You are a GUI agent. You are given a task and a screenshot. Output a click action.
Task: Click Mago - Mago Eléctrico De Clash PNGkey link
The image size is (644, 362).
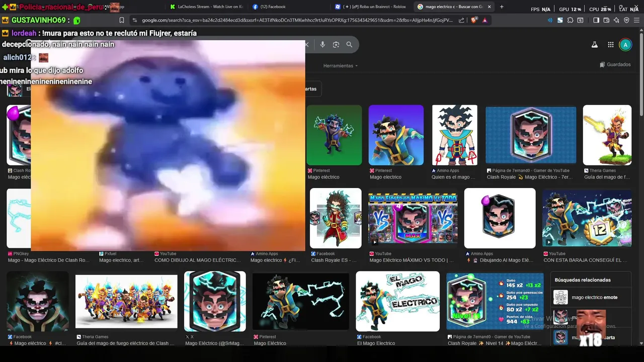point(48,260)
